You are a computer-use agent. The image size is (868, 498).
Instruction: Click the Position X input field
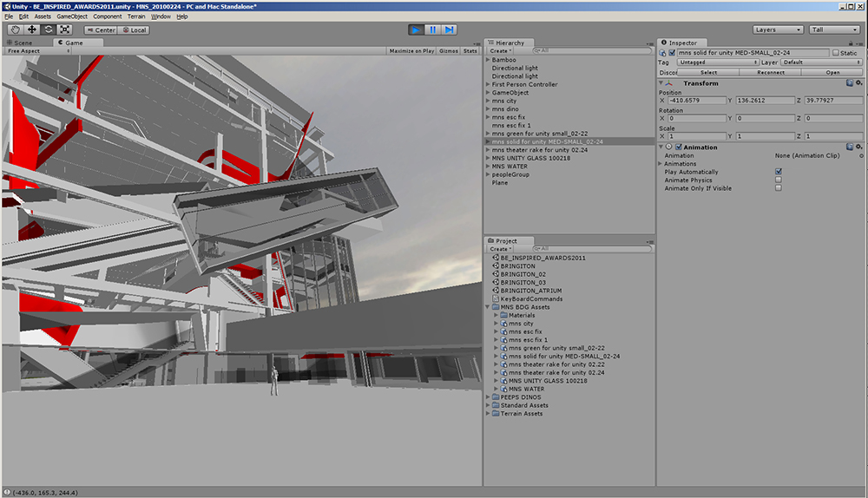[695, 101]
